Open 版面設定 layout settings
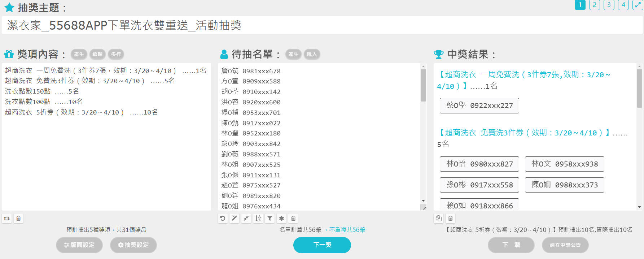The width and height of the screenshot is (644, 259). point(79,245)
